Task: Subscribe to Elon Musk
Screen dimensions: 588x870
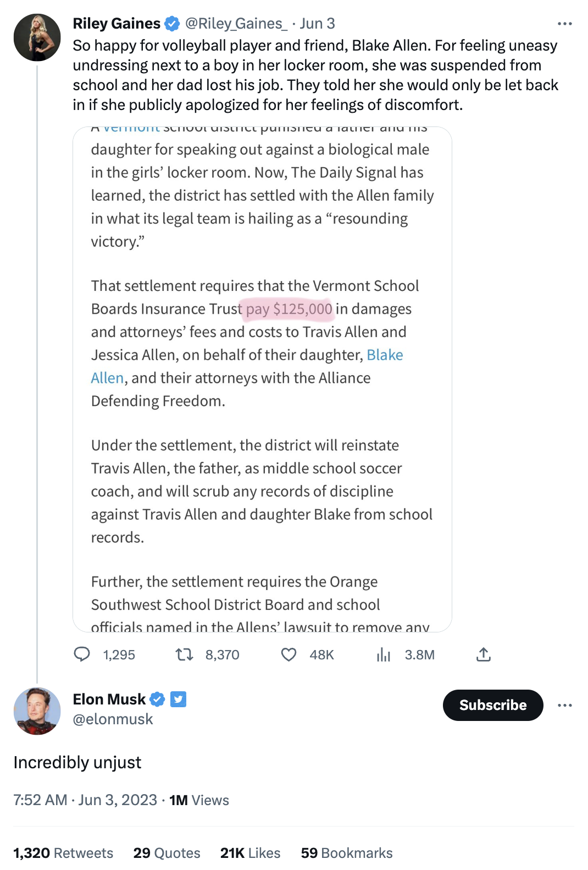Action: click(x=492, y=705)
